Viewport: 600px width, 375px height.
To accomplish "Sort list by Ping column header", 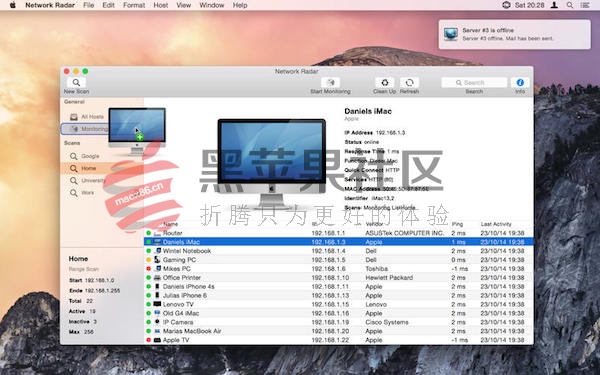I will point(457,224).
